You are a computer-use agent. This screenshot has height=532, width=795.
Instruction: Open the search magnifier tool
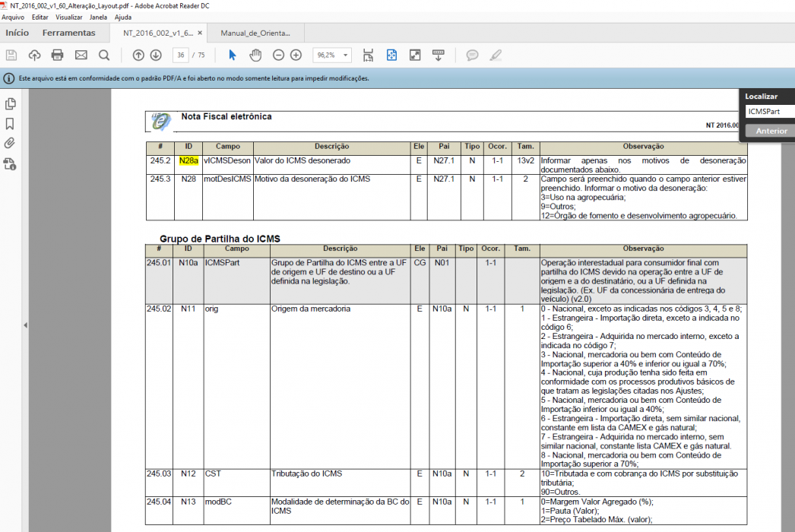(104, 55)
